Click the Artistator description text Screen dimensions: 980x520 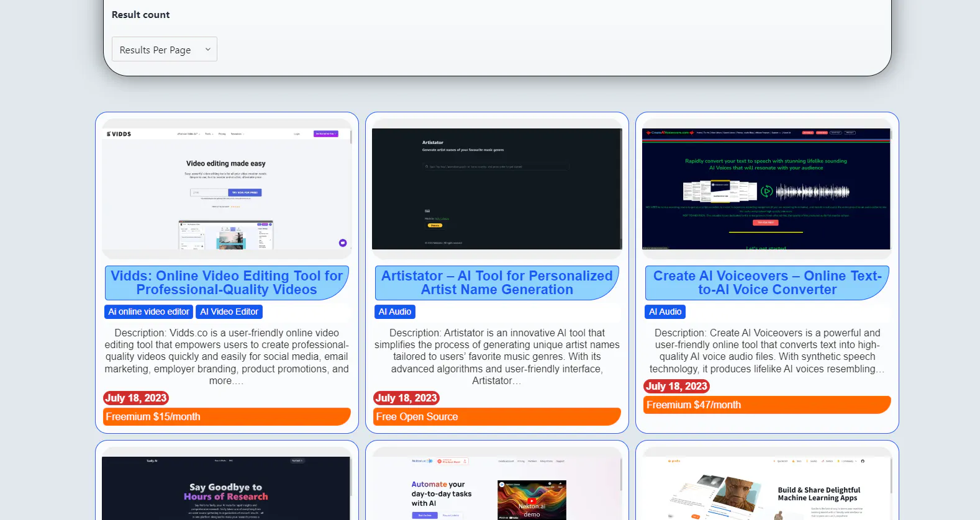497,357
